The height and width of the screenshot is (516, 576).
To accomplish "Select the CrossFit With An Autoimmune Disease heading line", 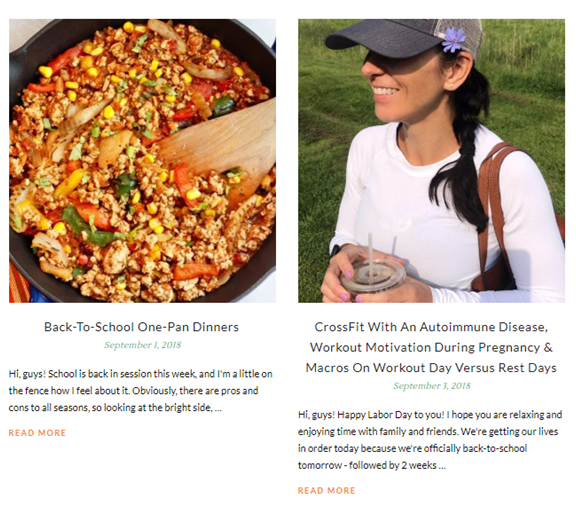I will pyautogui.click(x=431, y=327).
